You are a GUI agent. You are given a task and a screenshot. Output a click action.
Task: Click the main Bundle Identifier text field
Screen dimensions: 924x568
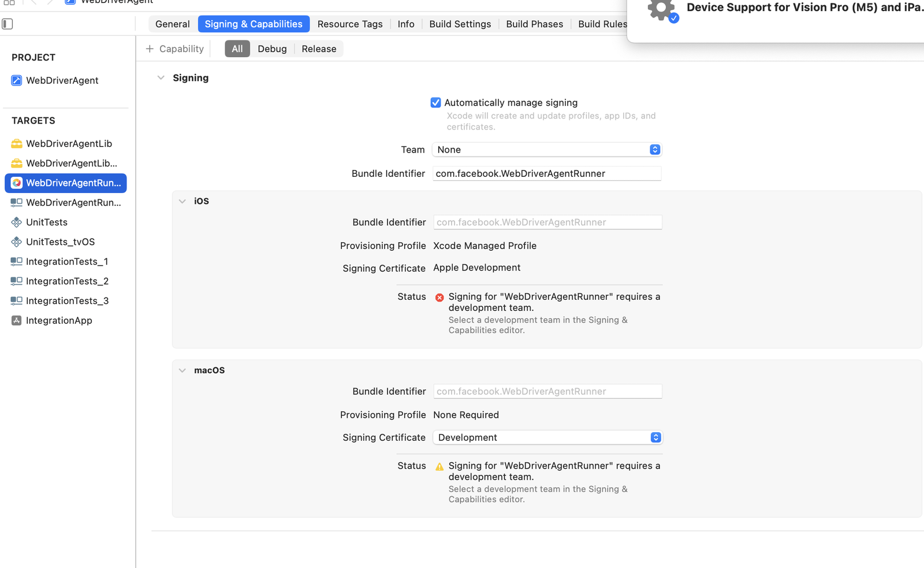547,173
